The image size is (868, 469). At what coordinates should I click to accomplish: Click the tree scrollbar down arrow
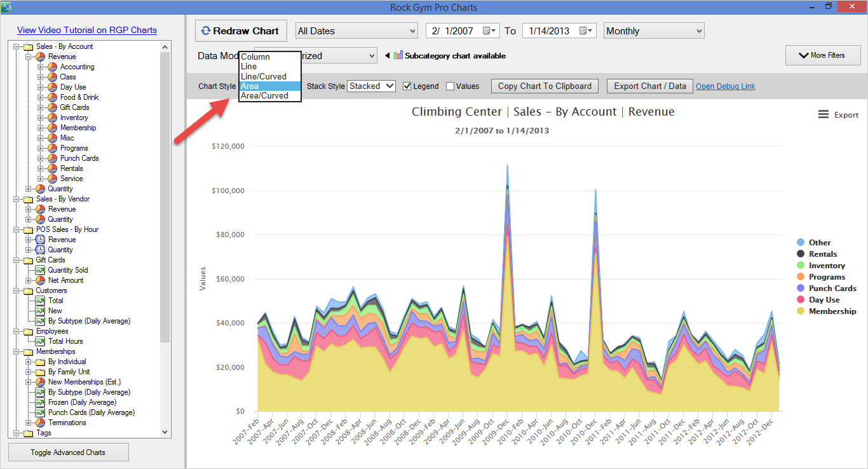(x=165, y=432)
